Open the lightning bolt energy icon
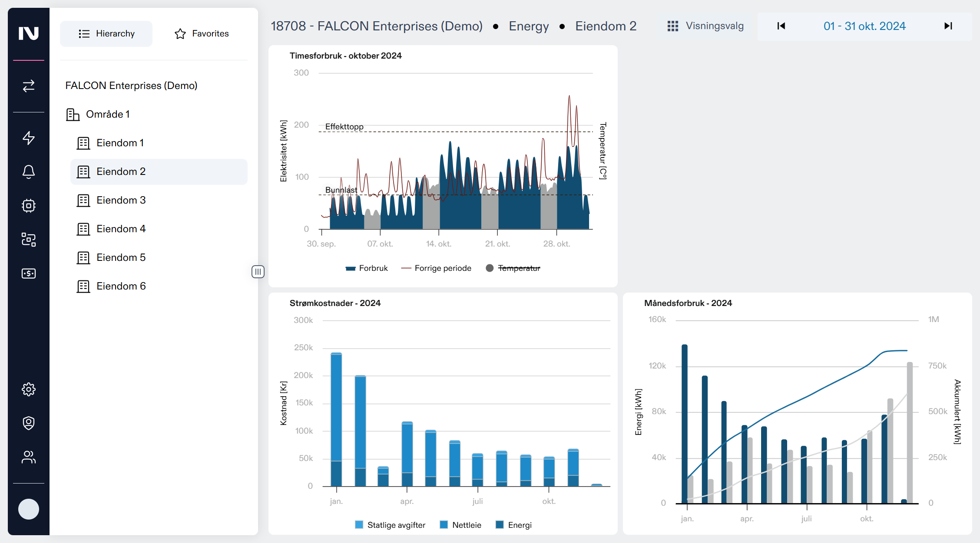 pos(29,138)
